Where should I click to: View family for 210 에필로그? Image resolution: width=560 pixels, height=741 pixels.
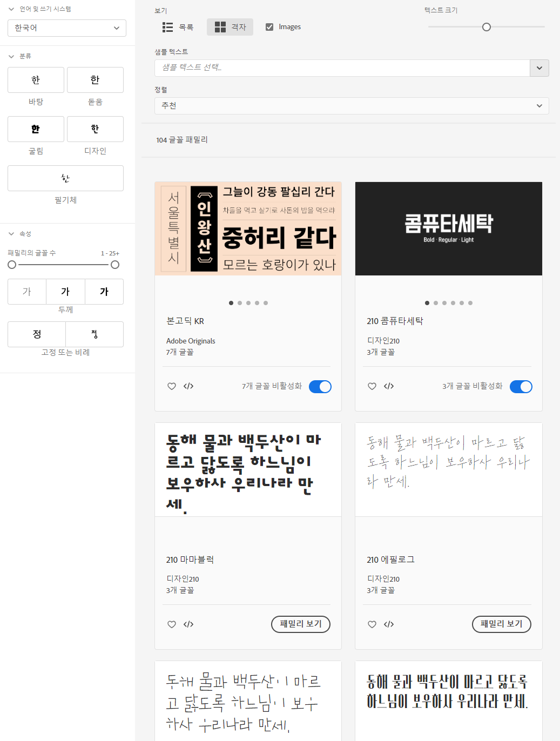502,624
